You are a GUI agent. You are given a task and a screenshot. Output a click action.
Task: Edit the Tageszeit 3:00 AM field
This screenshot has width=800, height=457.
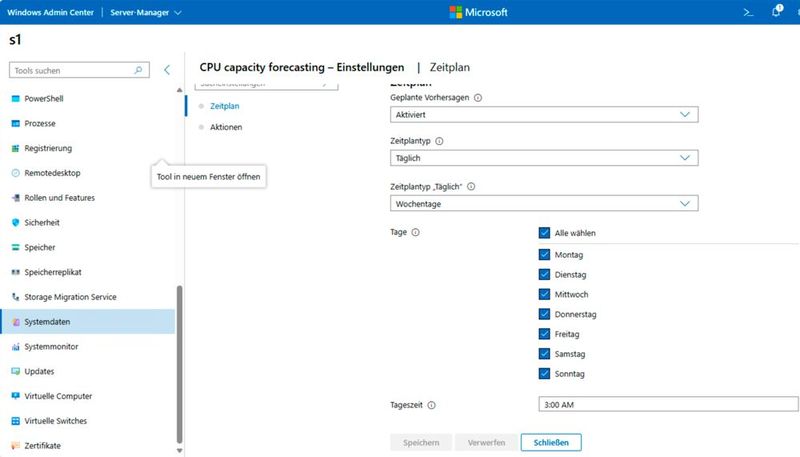(x=668, y=404)
